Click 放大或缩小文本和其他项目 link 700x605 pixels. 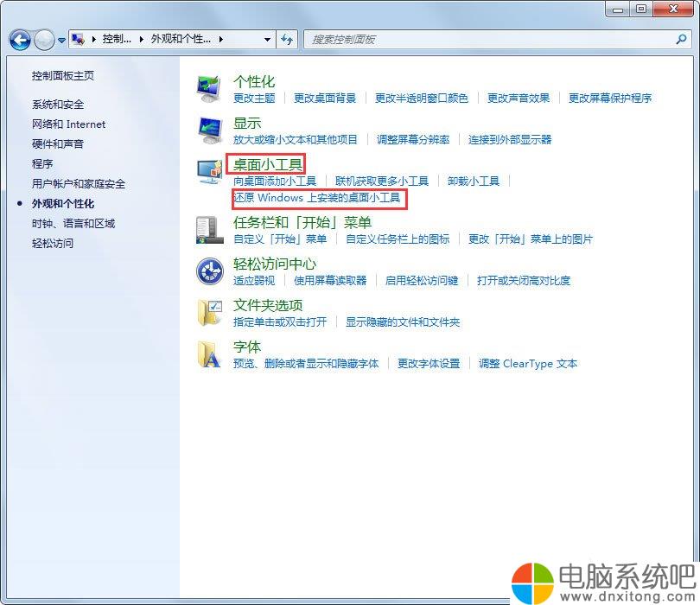295,140
